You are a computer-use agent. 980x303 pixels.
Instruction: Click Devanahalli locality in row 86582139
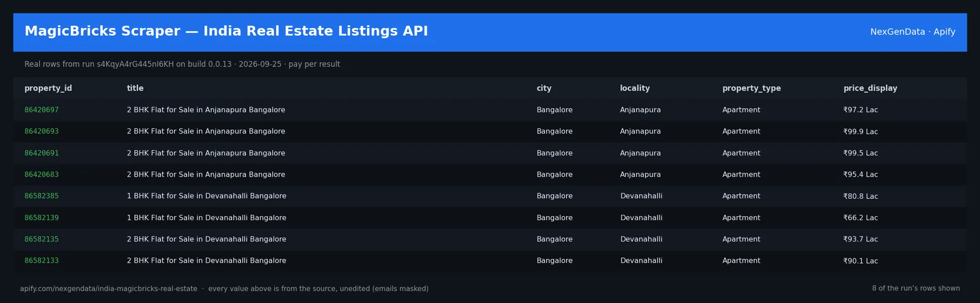click(x=641, y=217)
